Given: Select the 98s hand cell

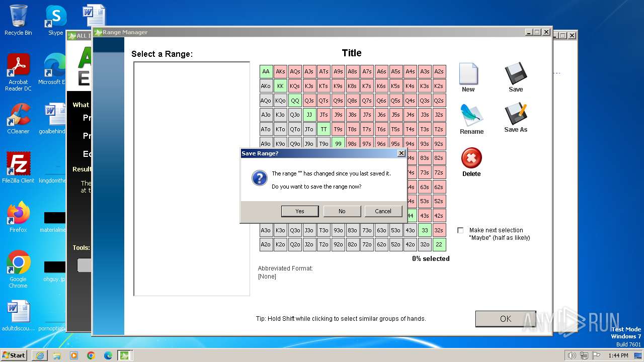Looking at the screenshot, I should 353,144.
